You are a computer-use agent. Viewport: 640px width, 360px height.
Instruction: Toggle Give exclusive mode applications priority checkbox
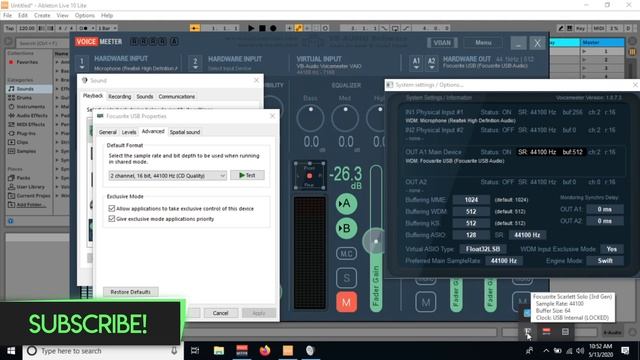tap(111, 219)
